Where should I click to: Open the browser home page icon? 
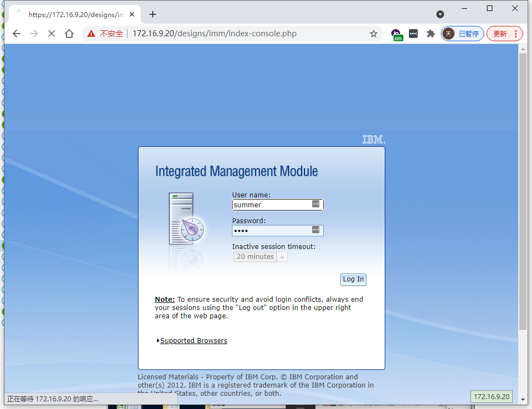pyautogui.click(x=69, y=34)
